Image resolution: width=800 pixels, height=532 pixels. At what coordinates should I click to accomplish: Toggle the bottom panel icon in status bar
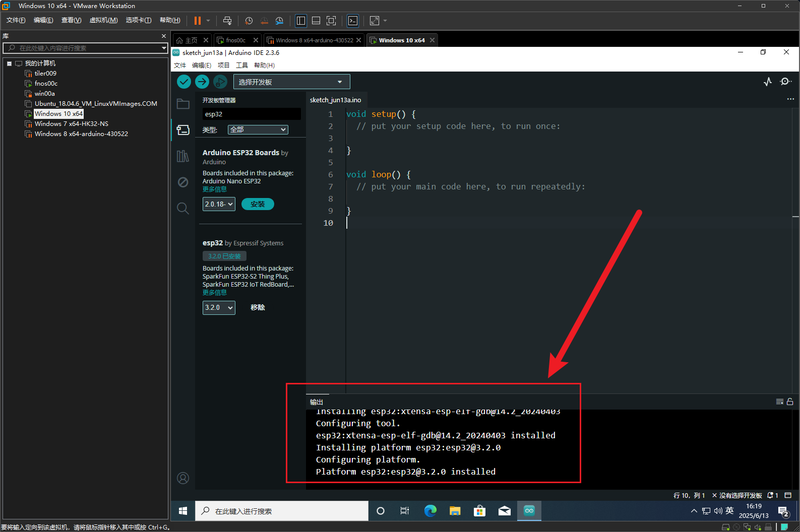(788, 496)
